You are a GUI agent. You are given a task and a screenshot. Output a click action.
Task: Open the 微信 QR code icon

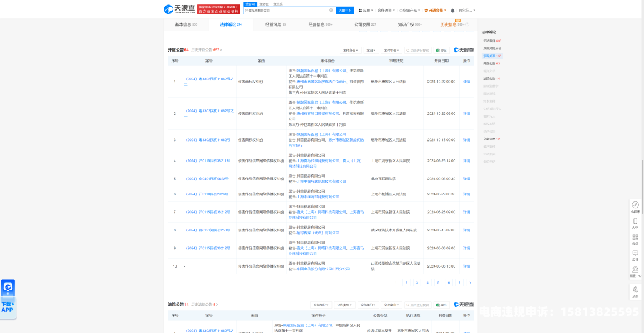coord(635,239)
